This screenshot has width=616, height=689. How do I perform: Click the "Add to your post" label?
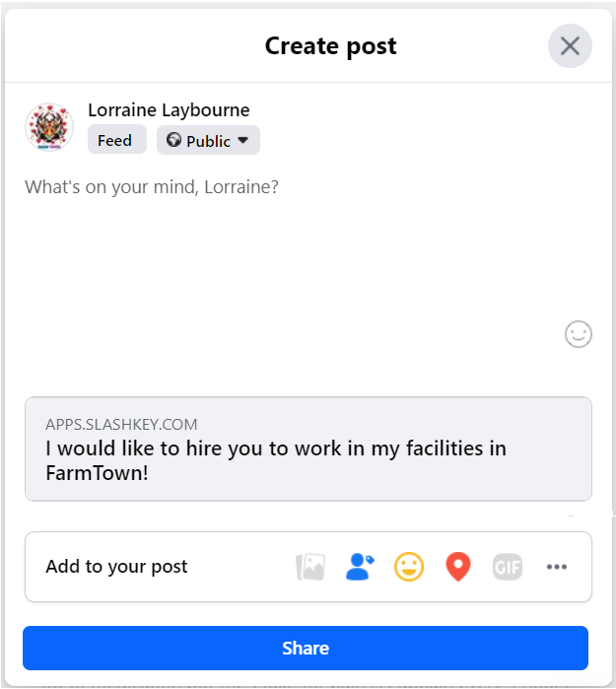pyautogui.click(x=116, y=567)
